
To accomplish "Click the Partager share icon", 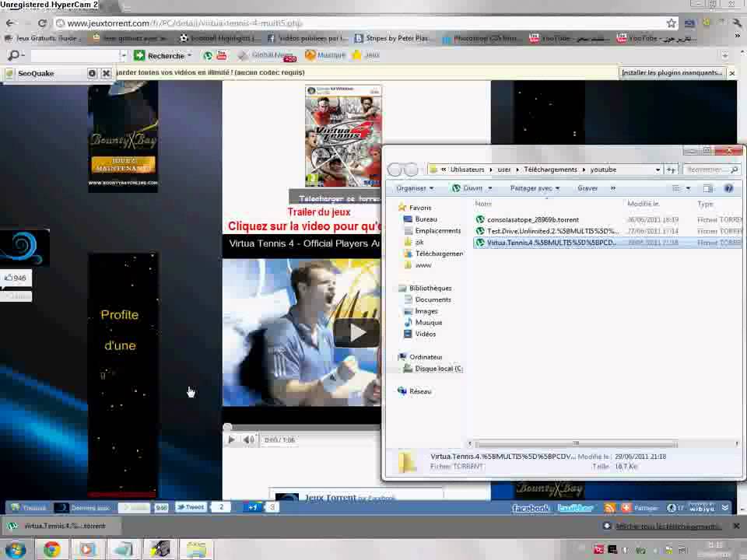I will 640,508.
